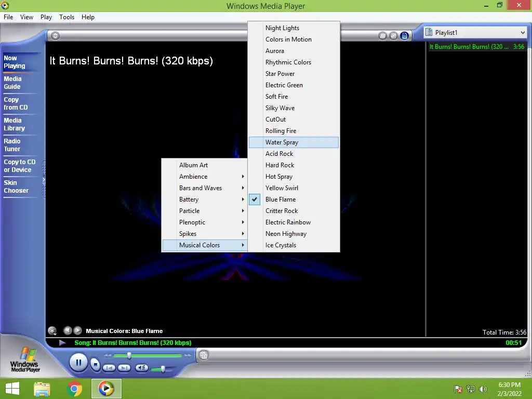532x399 pixels.
Task: Expand the Ambience submenu
Action: (x=205, y=177)
